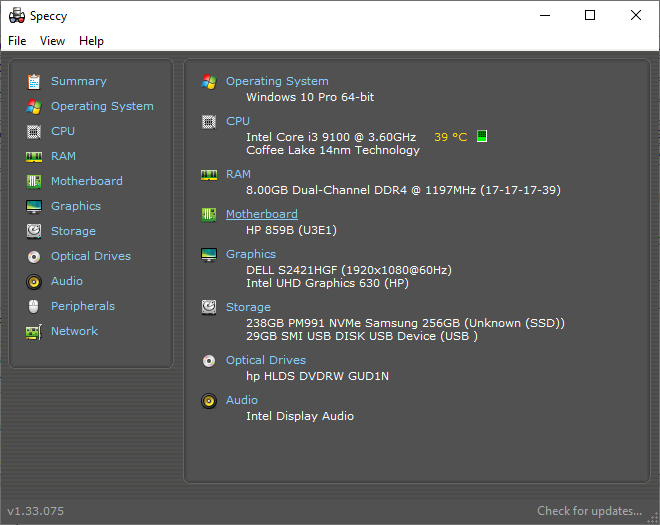The height and width of the screenshot is (525, 660).
Task: Open the Help menu
Action: [x=91, y=41]
